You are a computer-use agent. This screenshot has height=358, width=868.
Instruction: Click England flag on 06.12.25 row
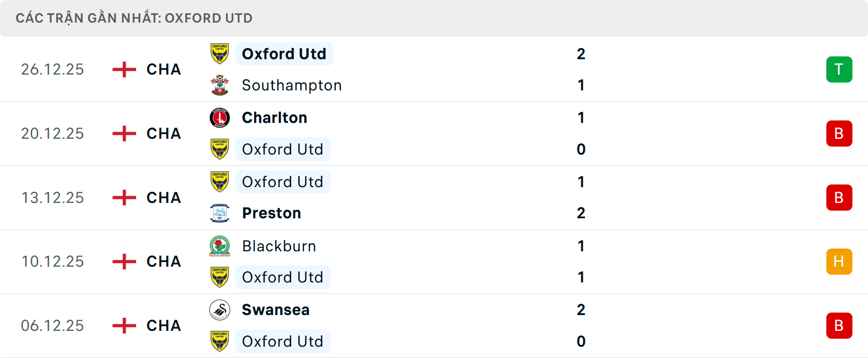pos(124,325)
